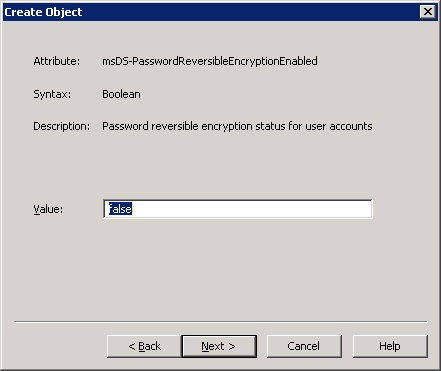Open Help for this dialog
Image resolution: width=441 pixels, height=371 pixels.
tap(390, 346)
